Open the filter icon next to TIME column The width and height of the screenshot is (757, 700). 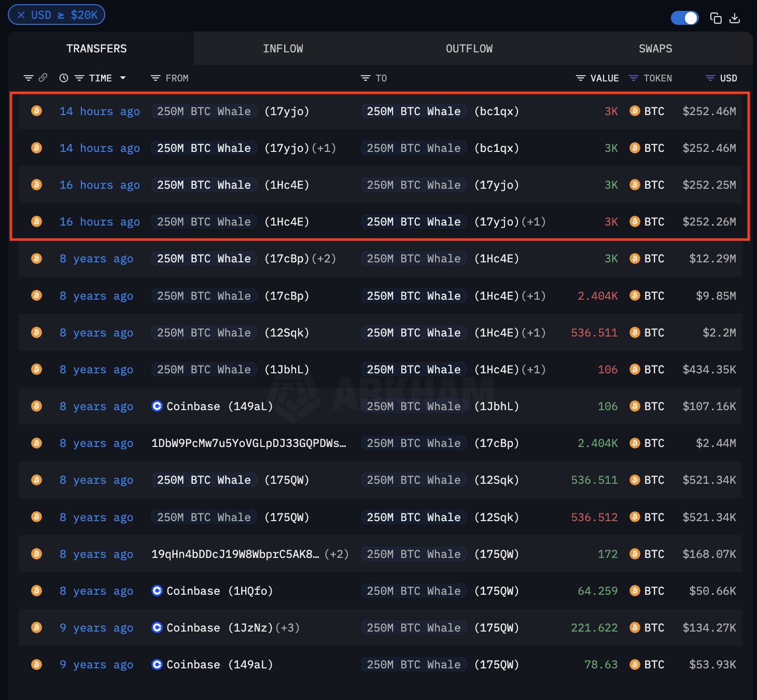pyautogui.click(x=80, y=78)
